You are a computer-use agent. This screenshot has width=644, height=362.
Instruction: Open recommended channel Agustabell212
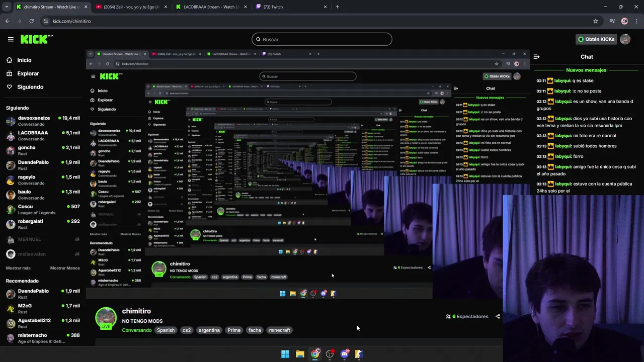point(43,323)
